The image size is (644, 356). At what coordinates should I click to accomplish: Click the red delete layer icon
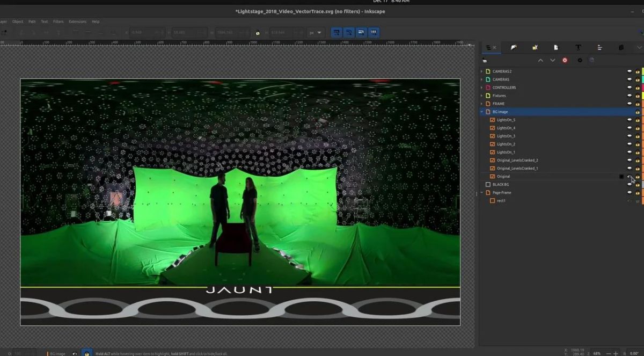coord(565,60)
